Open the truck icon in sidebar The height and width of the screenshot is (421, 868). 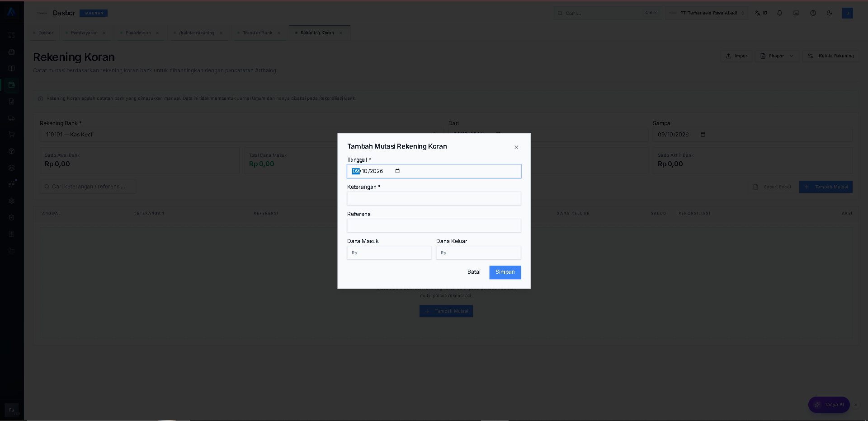tap(12, 118)
